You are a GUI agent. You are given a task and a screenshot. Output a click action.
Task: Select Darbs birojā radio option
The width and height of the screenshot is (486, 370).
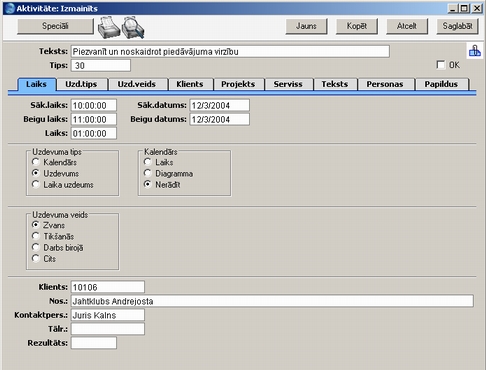36,247
